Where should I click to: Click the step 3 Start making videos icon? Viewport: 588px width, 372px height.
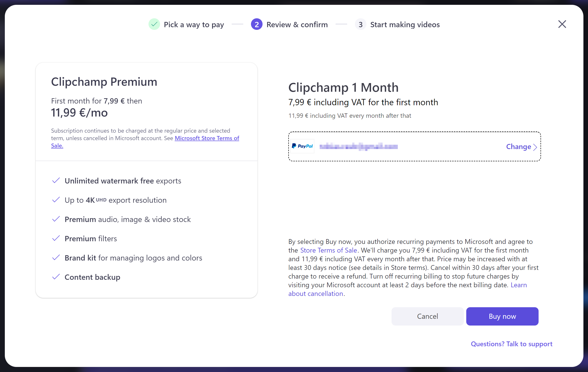[360, 24]
